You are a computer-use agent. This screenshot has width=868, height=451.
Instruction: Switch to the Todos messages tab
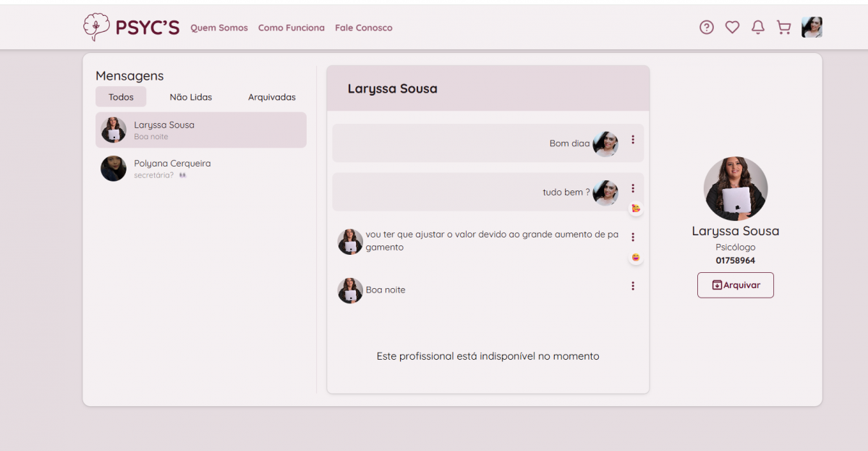point(121,97)
